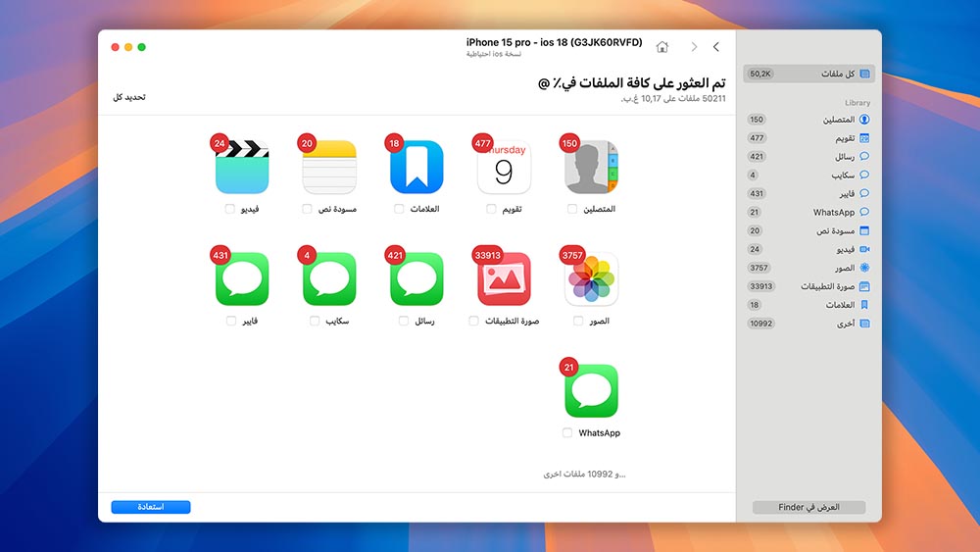
Task: Tick the فيديو checkbox
Action: 230,209
